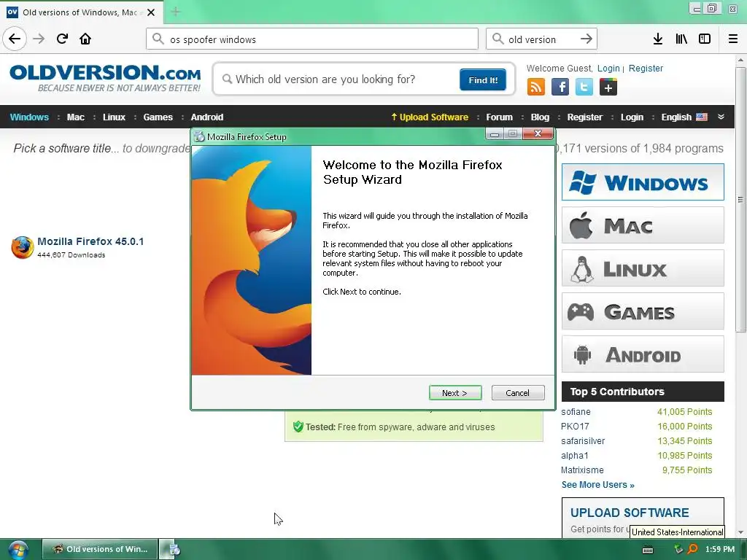Open the Blog nav menu item
The width and height of the screenshot is (747, 560).
coord(540,117)
